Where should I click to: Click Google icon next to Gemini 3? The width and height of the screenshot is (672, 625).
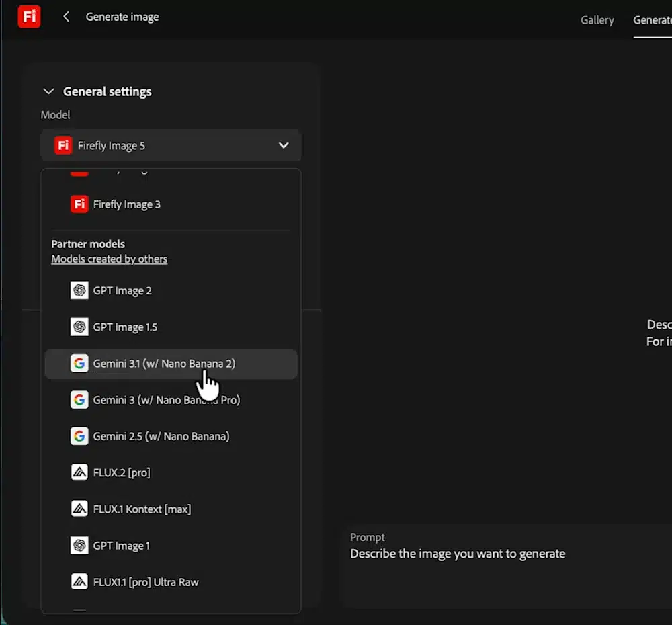[79, 399]
